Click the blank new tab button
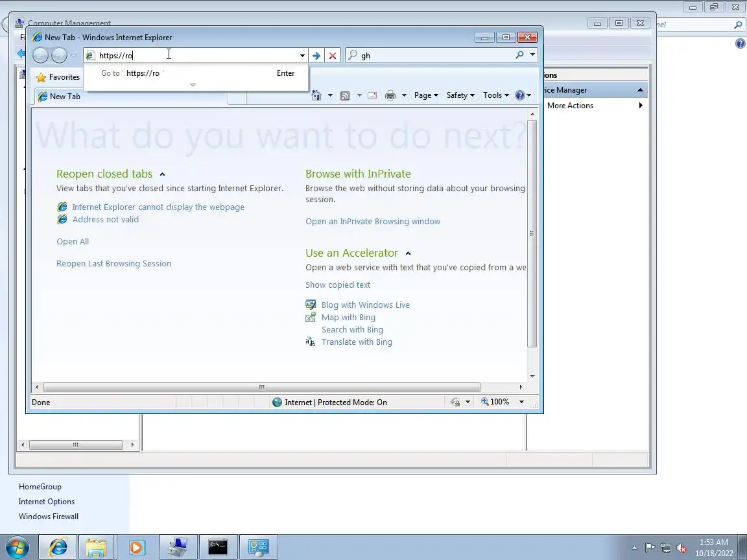This screenshot has height=560, width=747. [x=237, y=97]
